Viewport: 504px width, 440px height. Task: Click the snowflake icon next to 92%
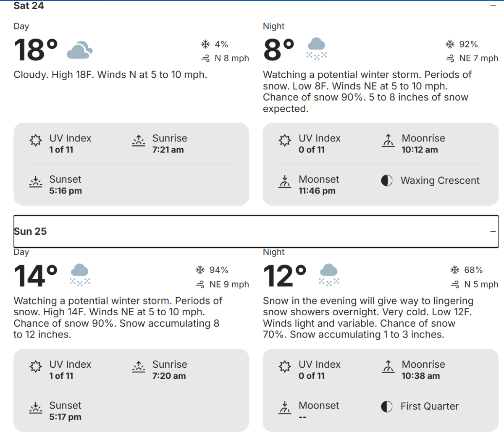tap(450, 44)
